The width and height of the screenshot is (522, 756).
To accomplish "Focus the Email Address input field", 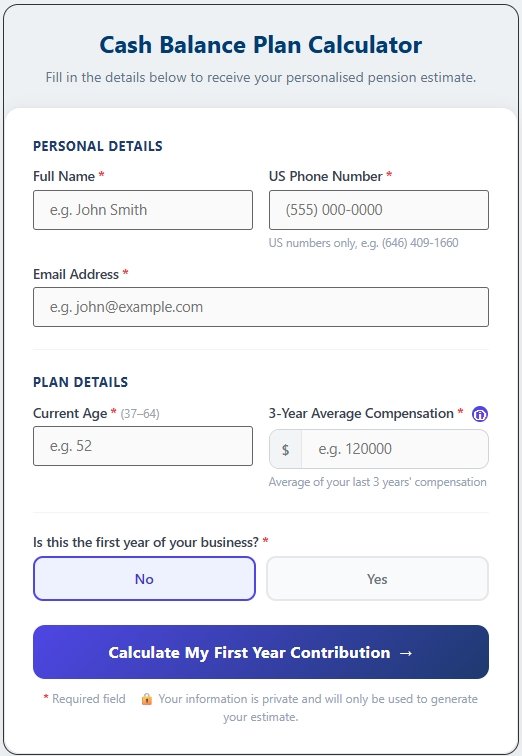I will (261, 307).
